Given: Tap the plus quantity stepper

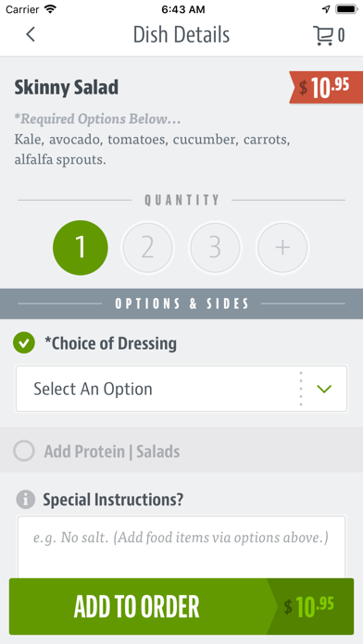Looking at the screenshot, I should [282, 248].
